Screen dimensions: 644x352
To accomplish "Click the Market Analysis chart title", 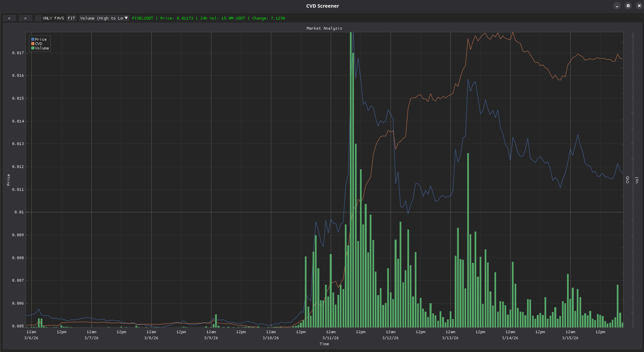I will pos(324,28).
